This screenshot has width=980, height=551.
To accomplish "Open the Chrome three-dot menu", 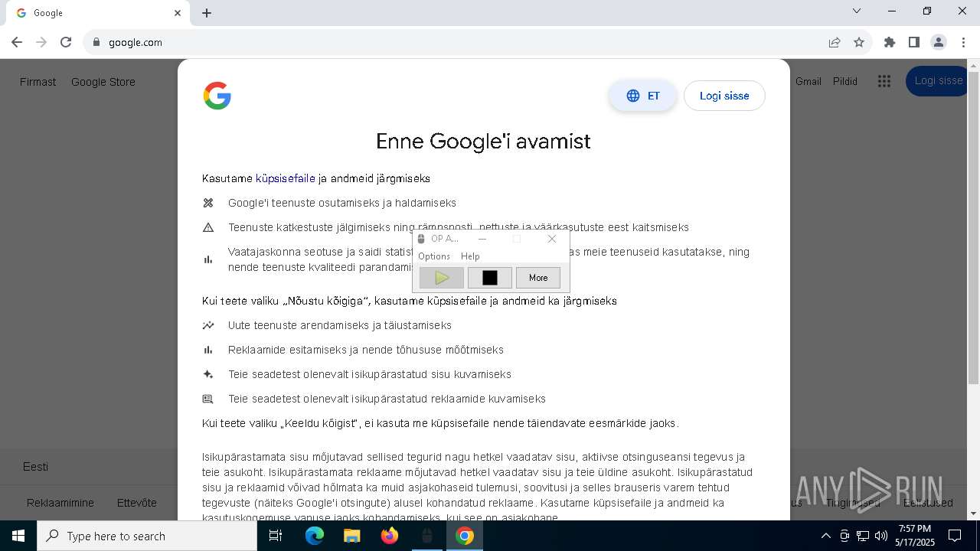I will (963, 42).
